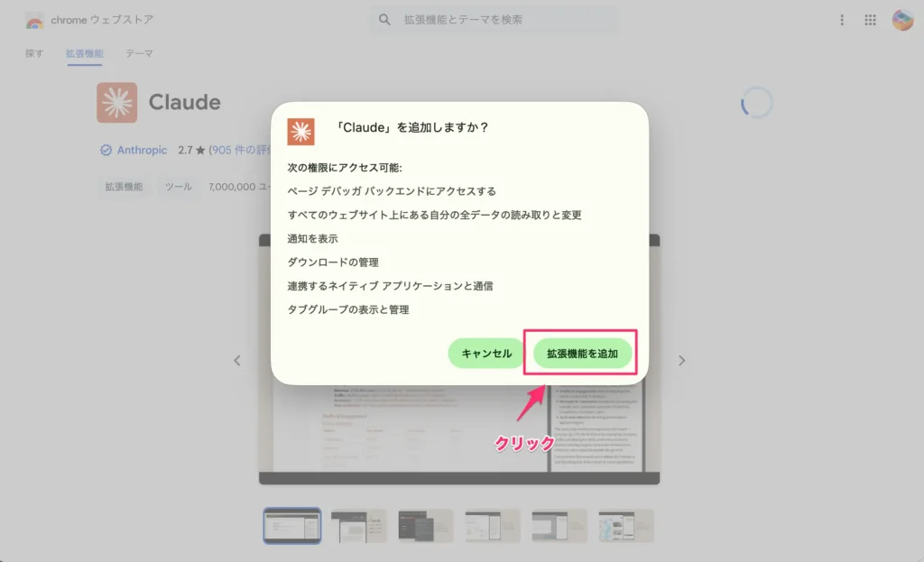Open the Anthropic publisher link

pos(142,151)
